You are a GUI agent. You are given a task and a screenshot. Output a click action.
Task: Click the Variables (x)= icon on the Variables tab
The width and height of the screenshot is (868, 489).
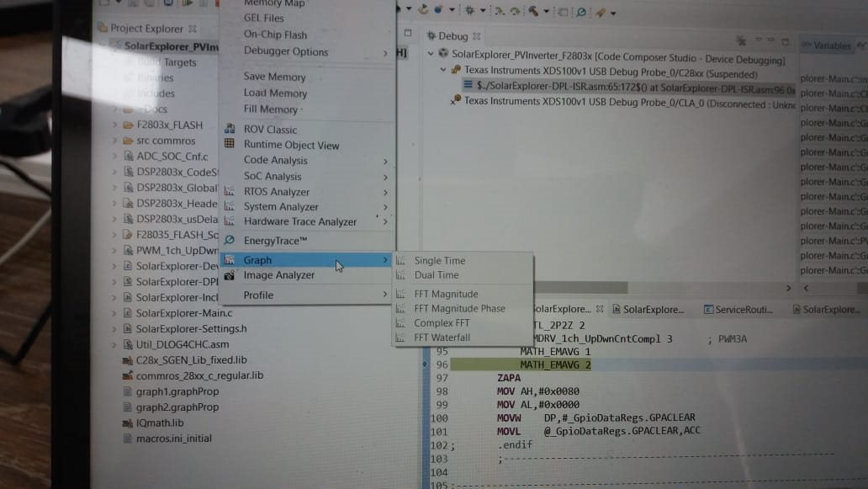pyautogui.click(x=805, y=45)
